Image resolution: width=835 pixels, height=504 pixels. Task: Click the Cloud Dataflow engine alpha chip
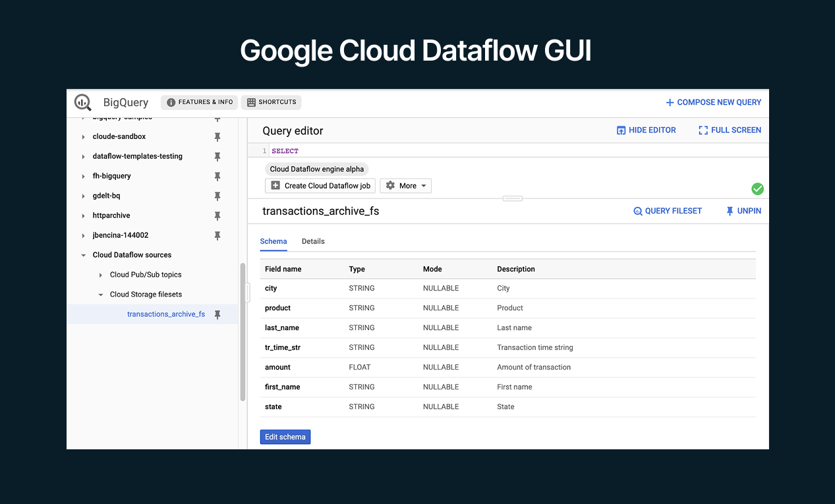pos(317,169)
